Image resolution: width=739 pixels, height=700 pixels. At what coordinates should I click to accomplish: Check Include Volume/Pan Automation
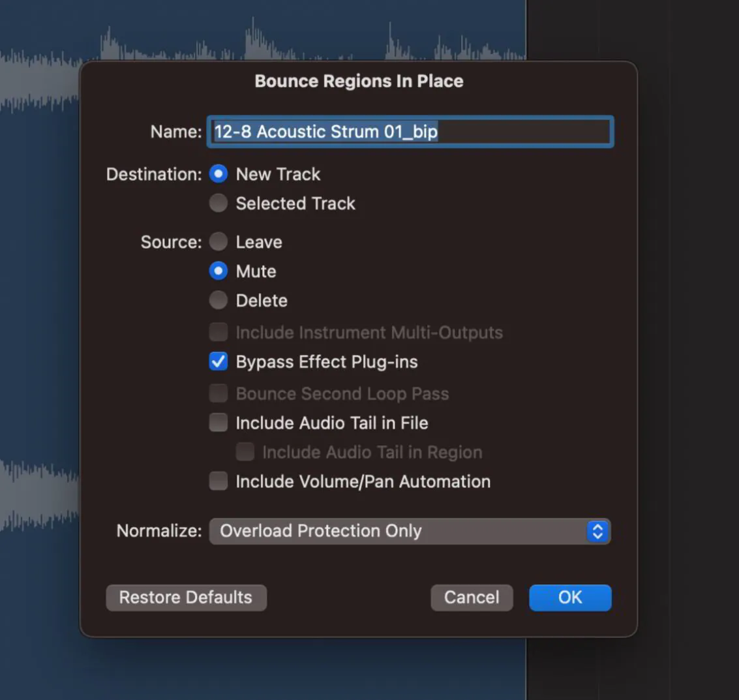pos(219,481)
